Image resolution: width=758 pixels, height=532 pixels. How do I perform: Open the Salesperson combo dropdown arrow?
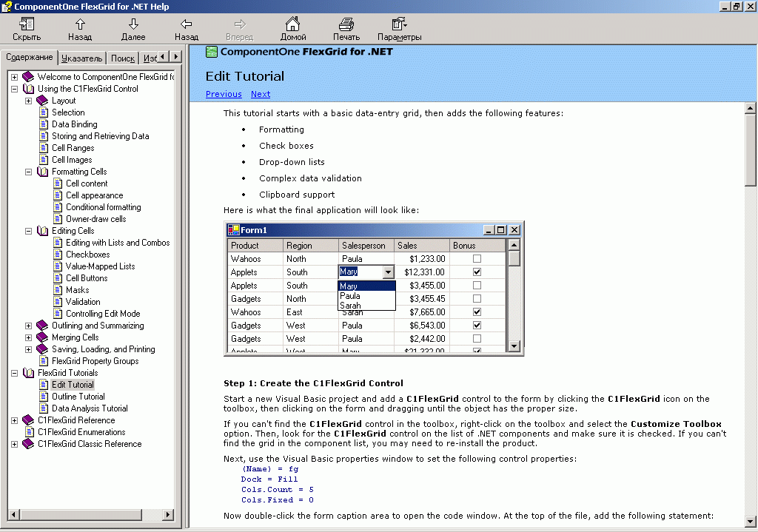click(388, 272)
